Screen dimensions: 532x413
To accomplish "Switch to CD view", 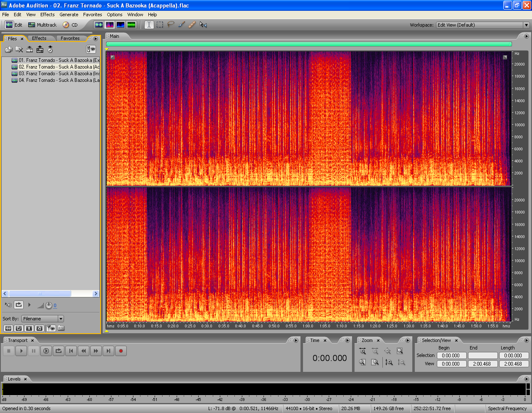I will pyautogui.click(x=70, y=25).
